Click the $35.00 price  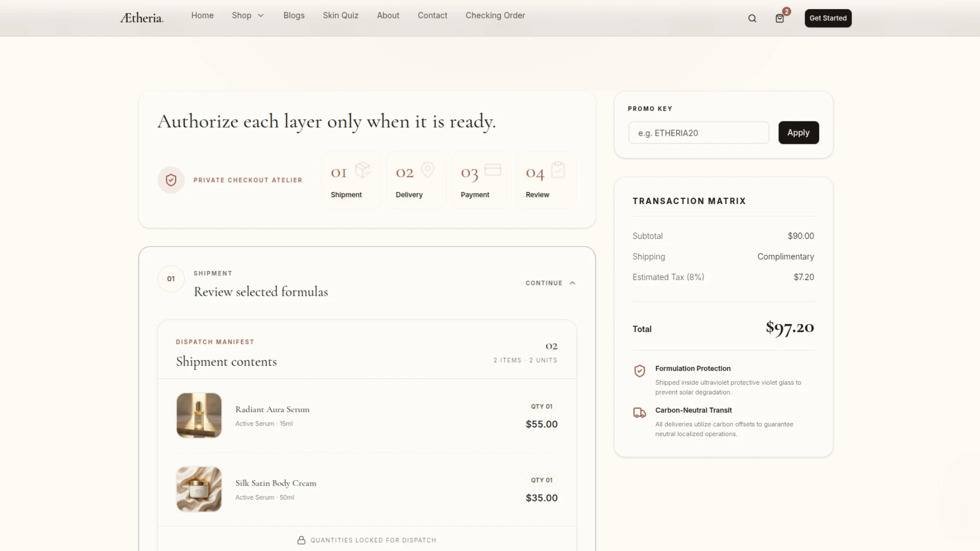tap(542, 498)
